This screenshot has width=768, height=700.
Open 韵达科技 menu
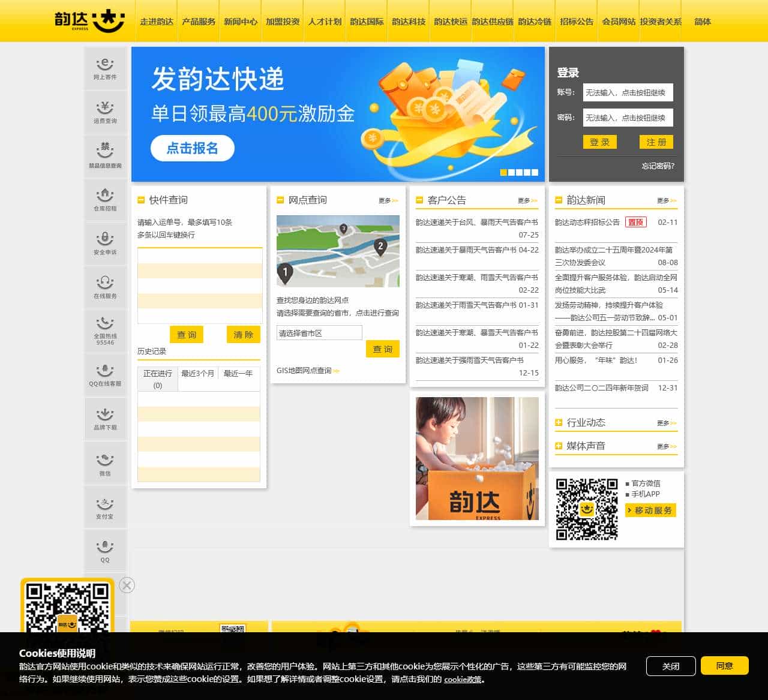click(409, 21)
